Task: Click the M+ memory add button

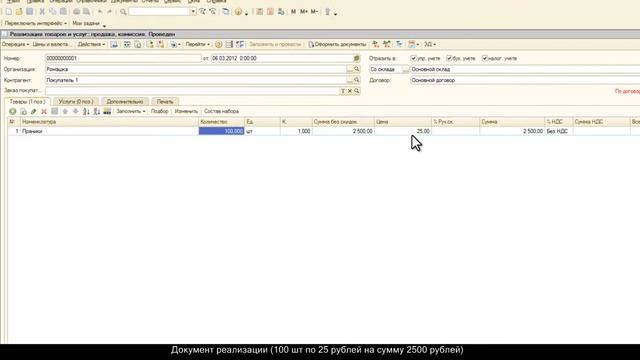Action: (304, 12)
